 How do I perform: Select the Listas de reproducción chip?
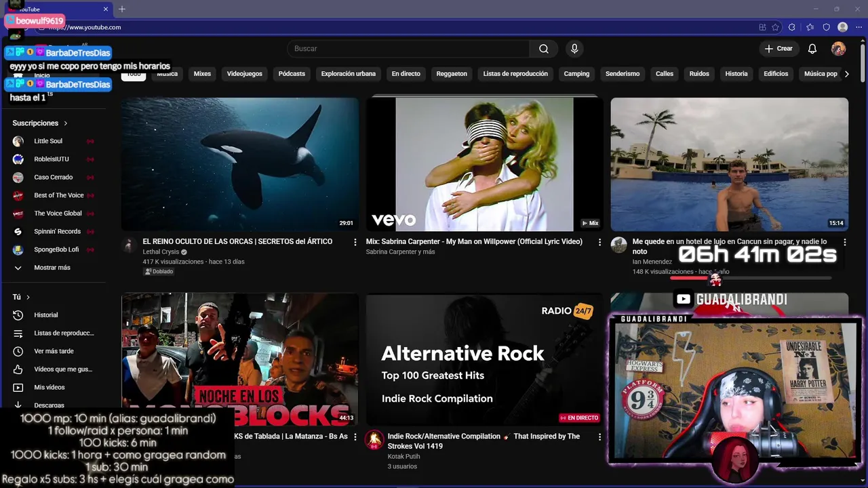515,74
